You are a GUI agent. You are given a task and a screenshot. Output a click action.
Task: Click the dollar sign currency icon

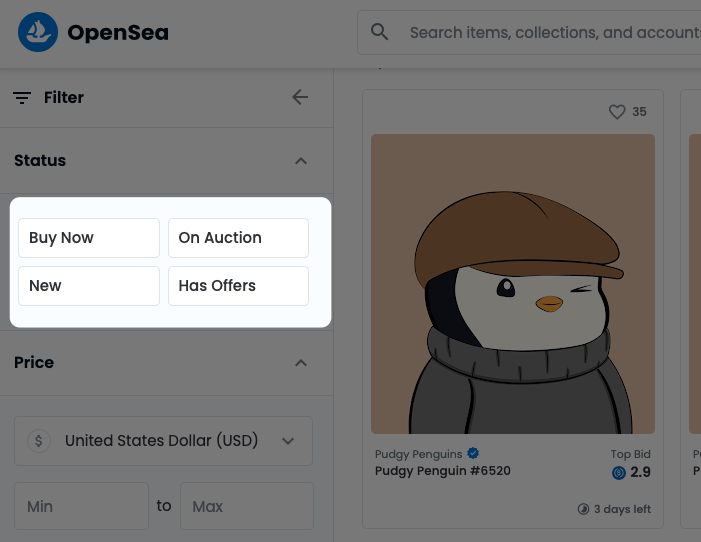coord(39,441)
